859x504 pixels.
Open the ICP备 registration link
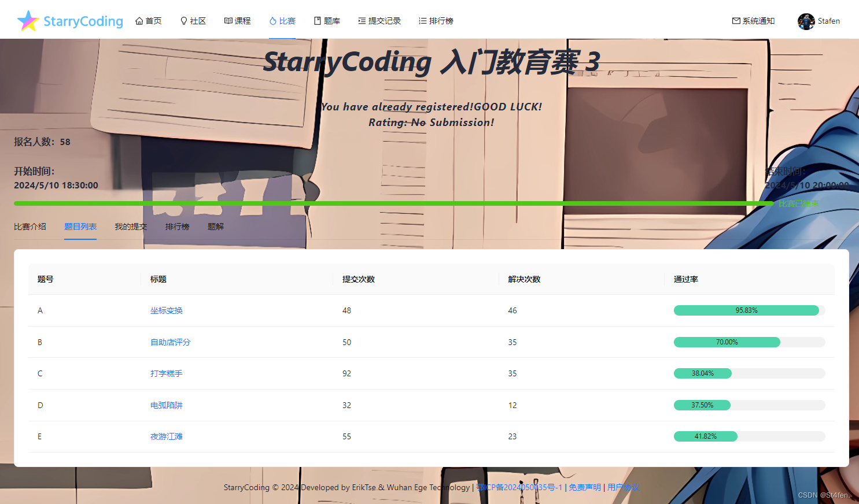coord(519,487)
